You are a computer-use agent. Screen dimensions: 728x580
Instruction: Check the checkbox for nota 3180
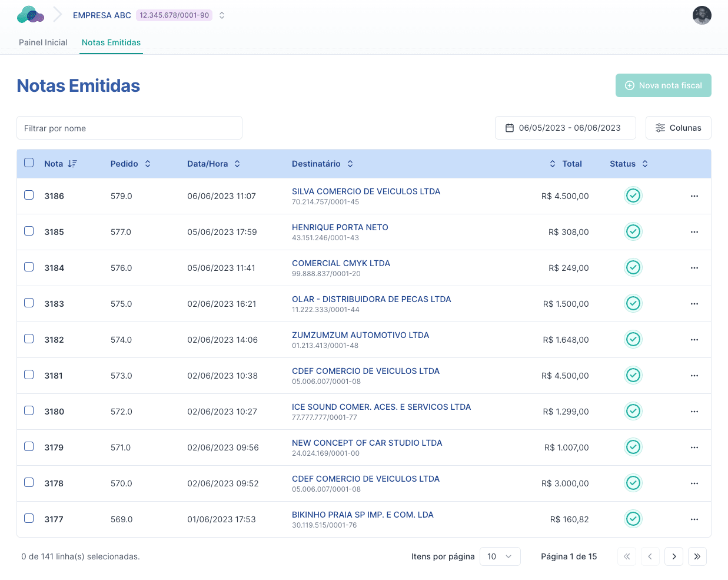point(29,410)
